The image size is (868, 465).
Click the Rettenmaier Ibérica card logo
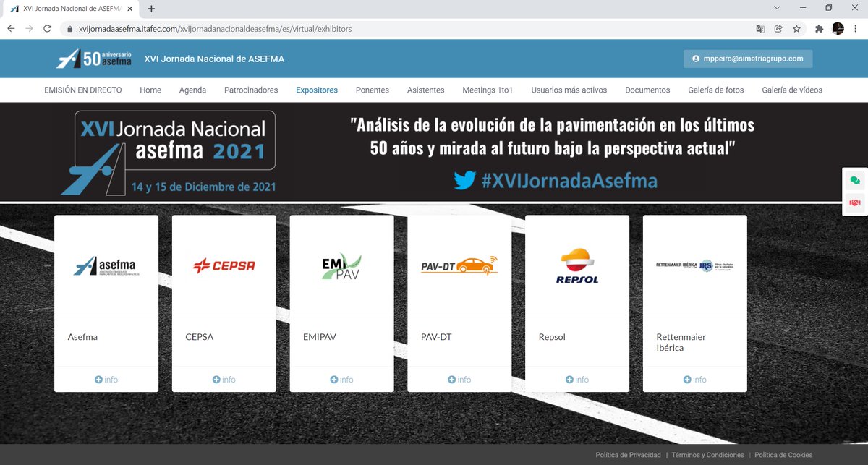(695, 266)
